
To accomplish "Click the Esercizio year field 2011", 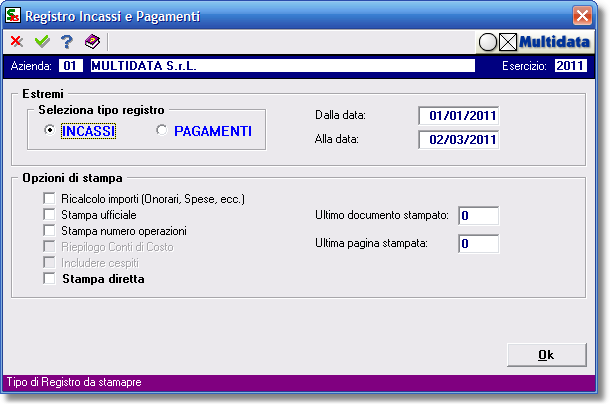I will point(570,65).
